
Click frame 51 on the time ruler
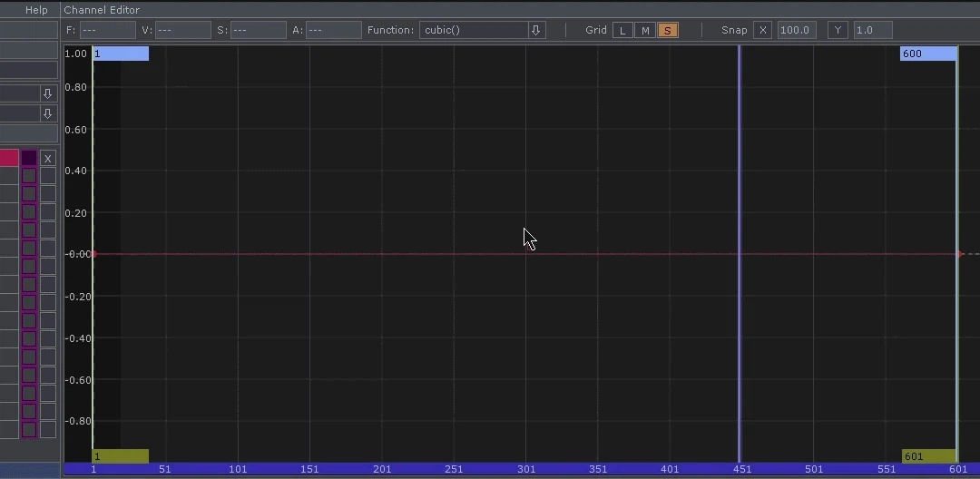165,470
